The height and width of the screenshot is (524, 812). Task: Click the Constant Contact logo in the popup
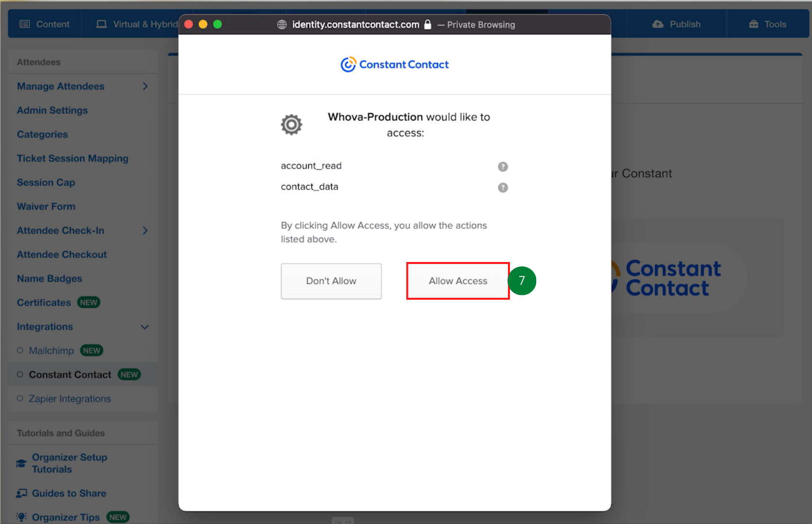[x=394, y=65]
